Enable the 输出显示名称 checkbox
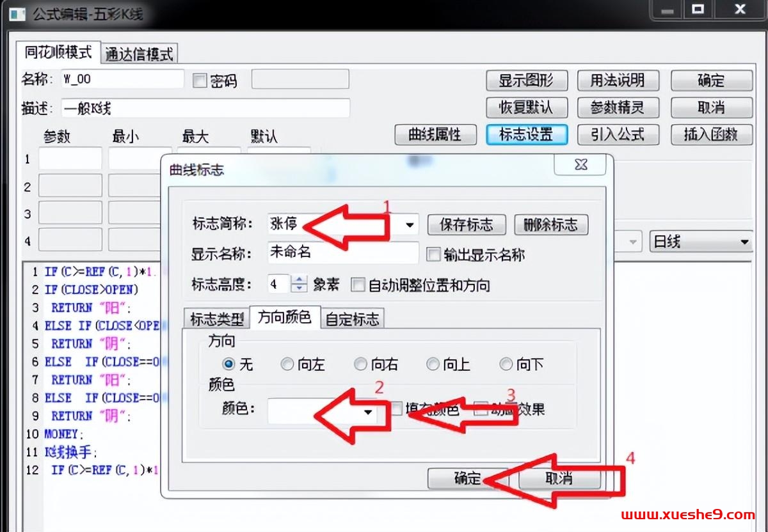 click(x=434, y=254)
